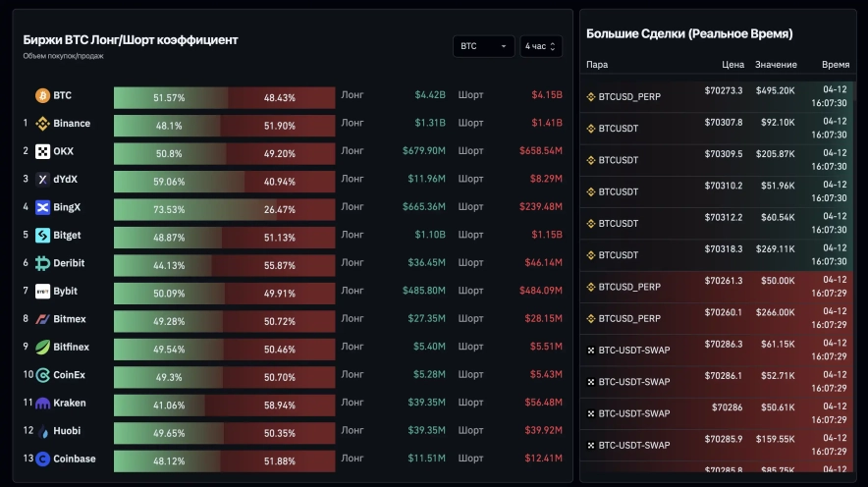The image size is (868, 487).
Task: Open the Bitget exchange icon
Action: 42,236
